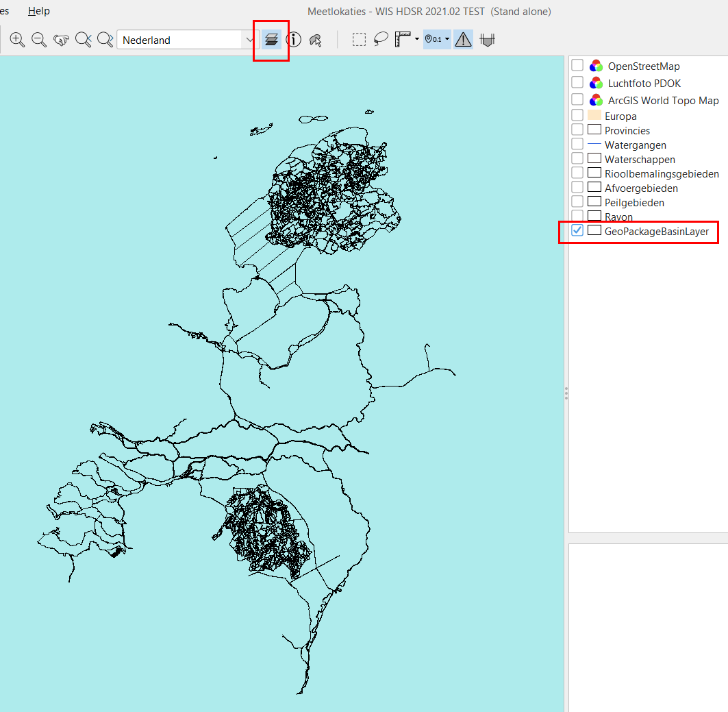This screenshot has height=712, width=728.
Task: Uncheck the GeoPackageBasinLayer checkbox
Action: pos(577,231)
